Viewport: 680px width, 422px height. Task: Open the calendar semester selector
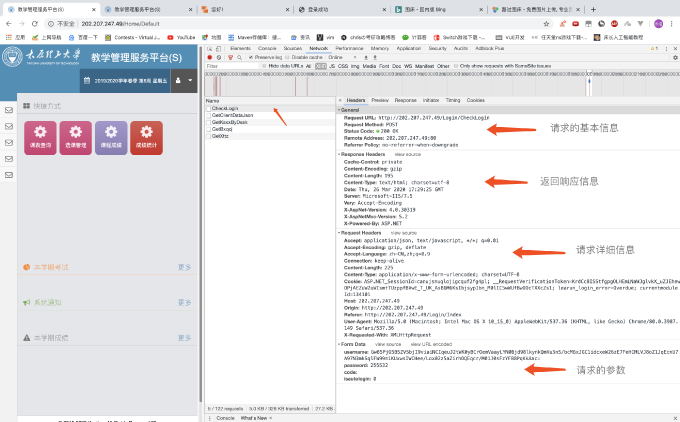pyautogui.click(x=125, y=81)
